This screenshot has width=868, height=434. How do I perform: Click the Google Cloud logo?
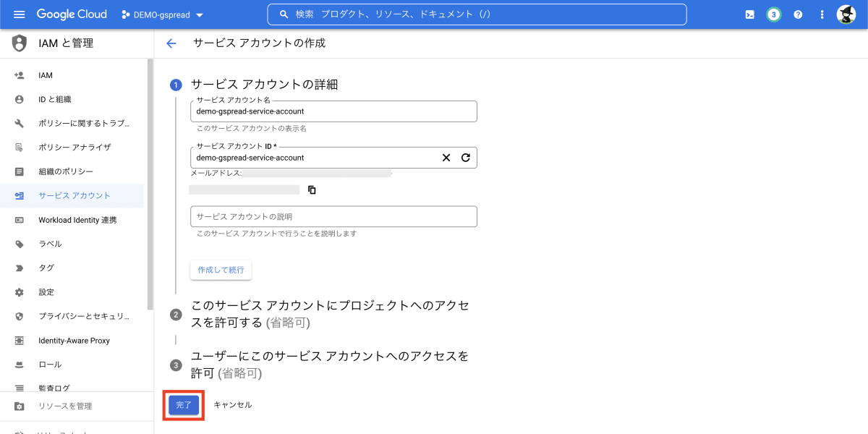[x=72, y=14]
